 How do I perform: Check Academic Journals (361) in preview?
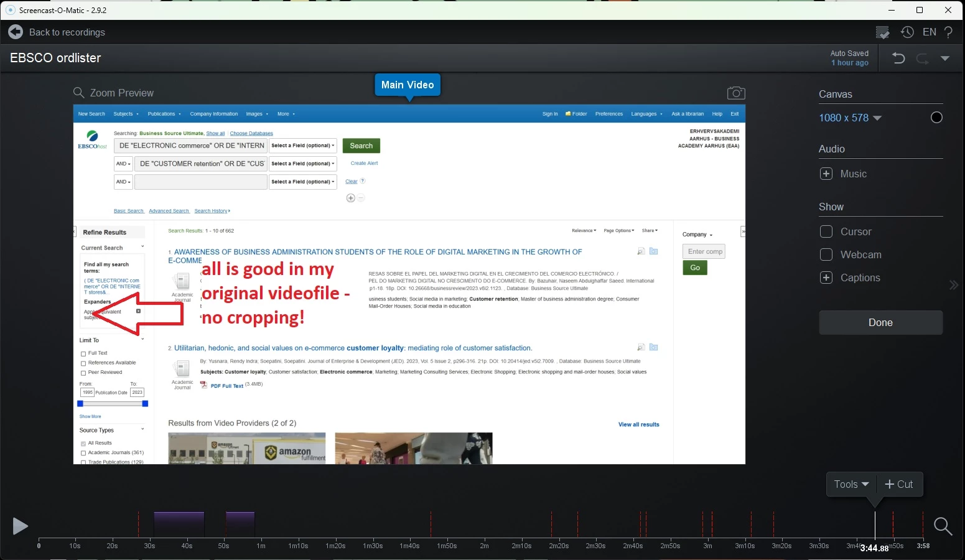[x=83, y=453]
